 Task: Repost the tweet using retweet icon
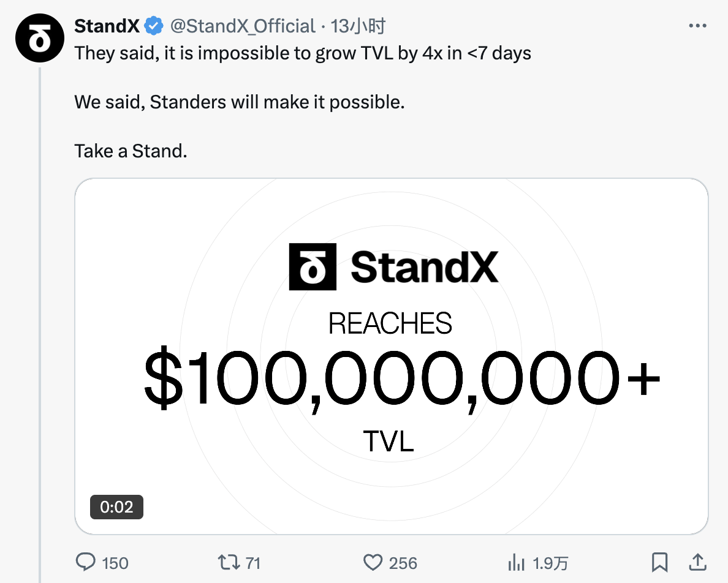[x=229, y=562]
